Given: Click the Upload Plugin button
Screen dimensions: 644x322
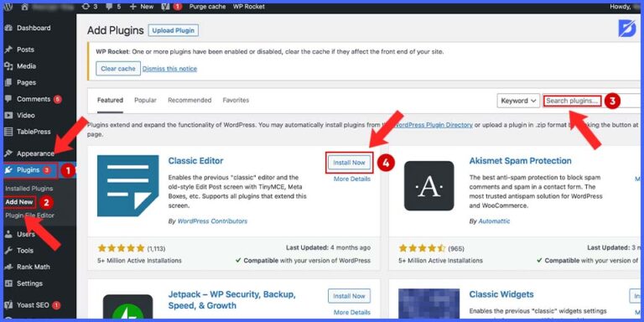Looking at the screenshot, I should pyautogui.click(x=174, y=31).
